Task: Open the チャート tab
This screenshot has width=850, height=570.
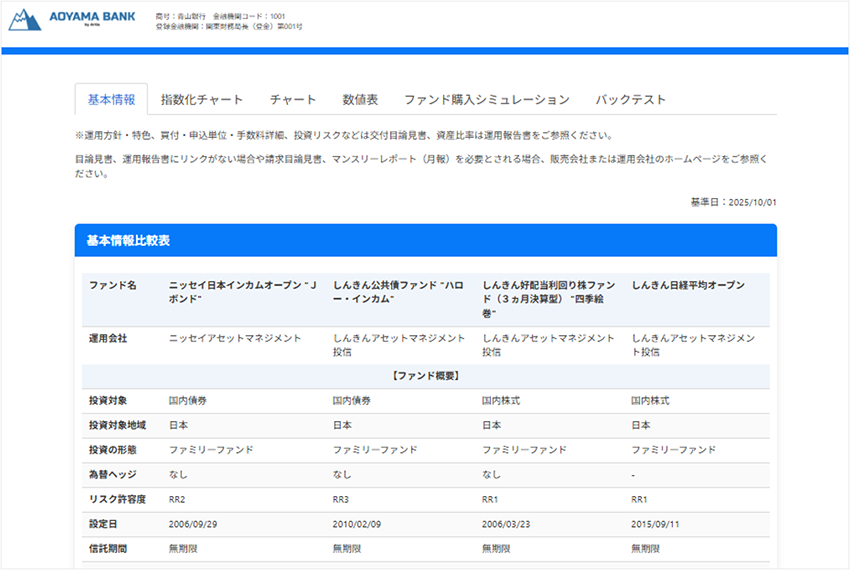Action: point(292,100)
